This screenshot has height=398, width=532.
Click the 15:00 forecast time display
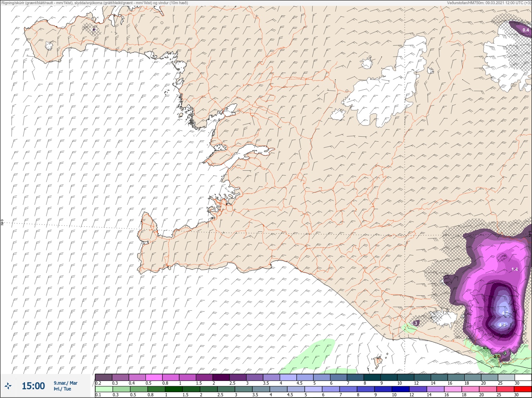coord(33,386)
